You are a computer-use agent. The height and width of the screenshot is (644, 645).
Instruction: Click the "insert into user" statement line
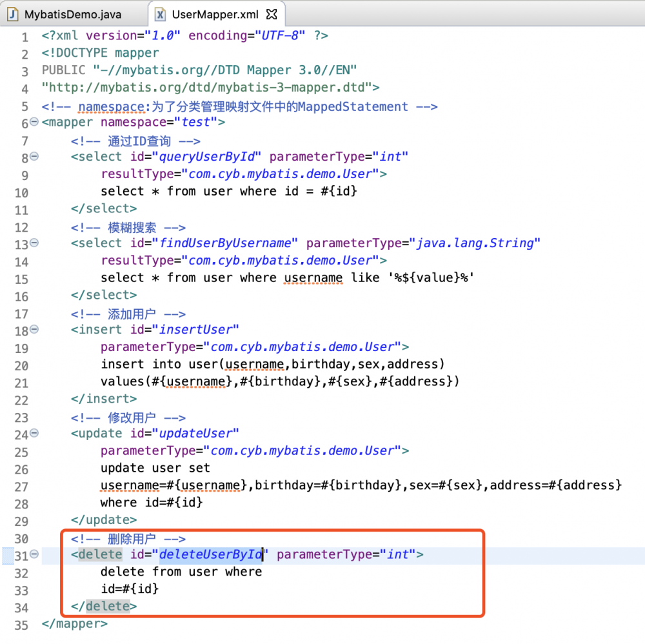tap(273, 364)
